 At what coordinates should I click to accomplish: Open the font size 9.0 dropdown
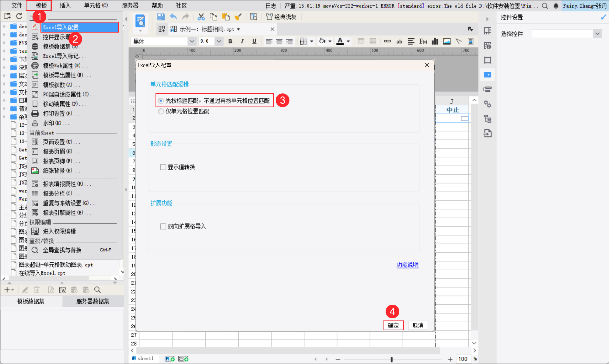[219, 41]
